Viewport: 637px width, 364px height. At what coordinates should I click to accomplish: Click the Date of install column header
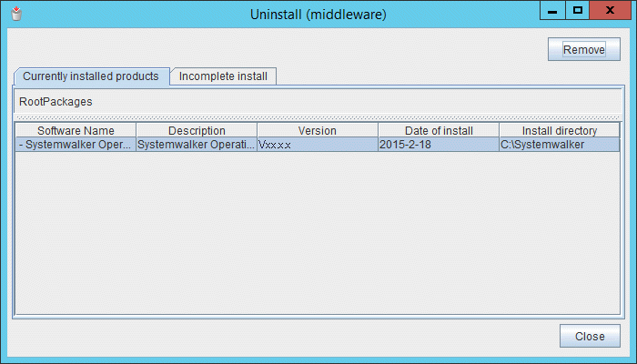[x=438, y=131]
